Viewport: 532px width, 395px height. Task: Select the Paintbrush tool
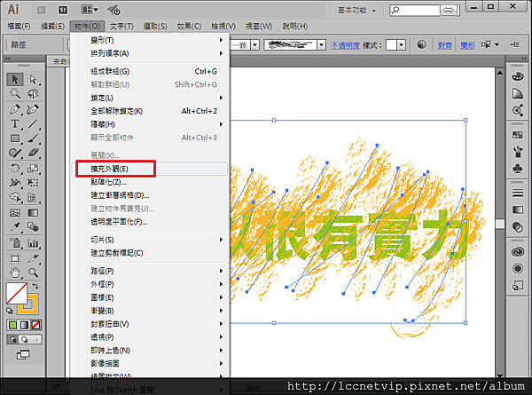tap(33, 138)
